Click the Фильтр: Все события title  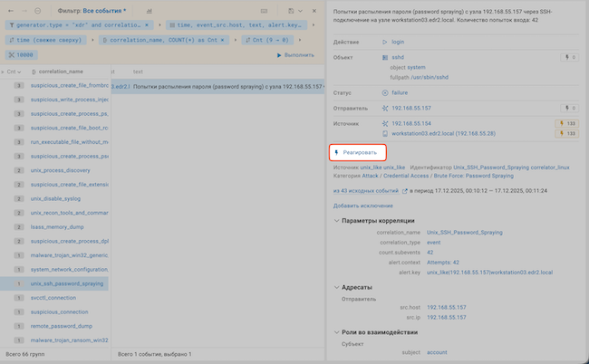pos(92,11)
